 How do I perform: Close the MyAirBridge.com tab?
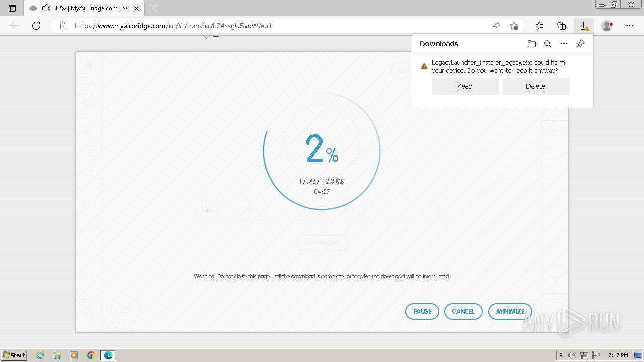point(136,8)
